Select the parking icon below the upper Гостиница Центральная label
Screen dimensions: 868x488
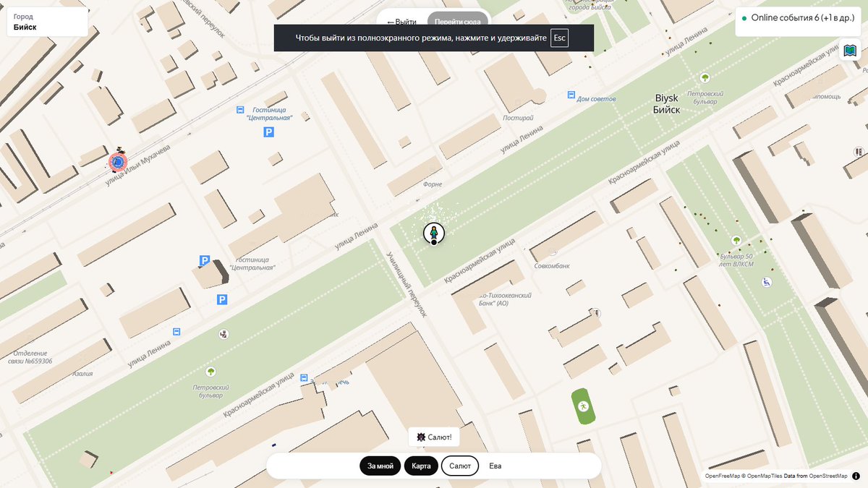[x=269, y=132]
